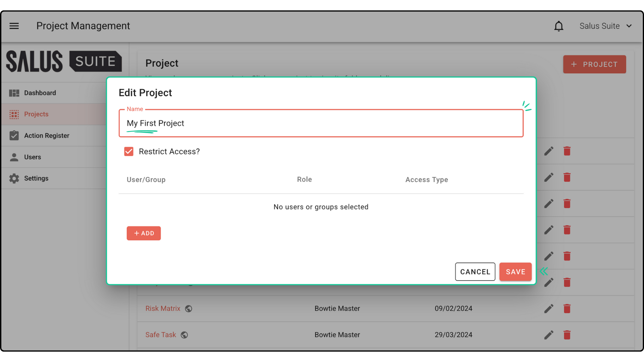644x362 pixels.
Task: Open the Users sidebar item
Action: 33,157
